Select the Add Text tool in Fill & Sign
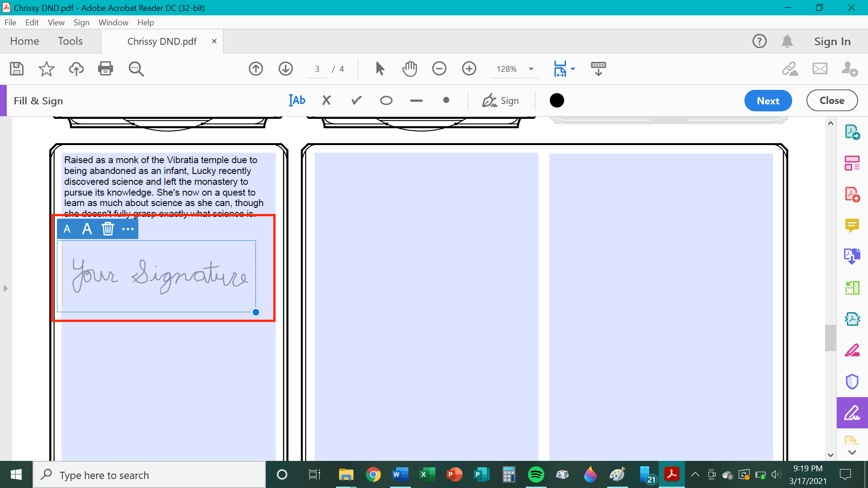The height and width of the screenshot is (488, 868). [297, 100]
